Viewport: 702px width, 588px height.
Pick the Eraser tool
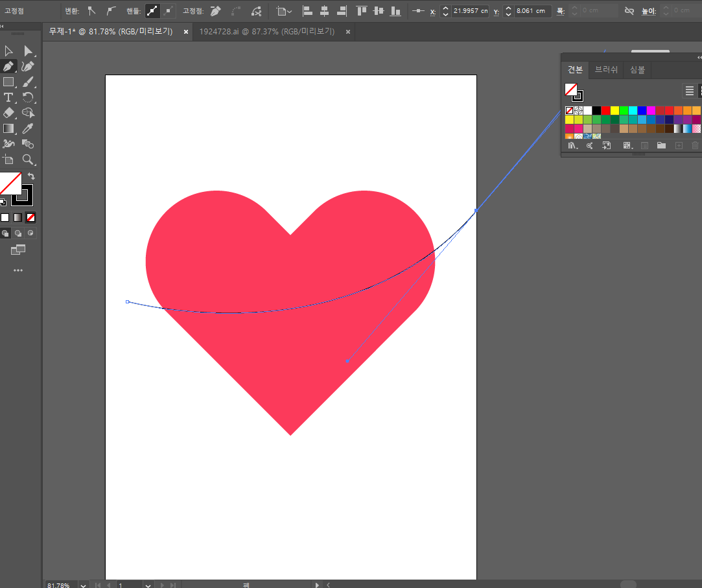point(8,113)
